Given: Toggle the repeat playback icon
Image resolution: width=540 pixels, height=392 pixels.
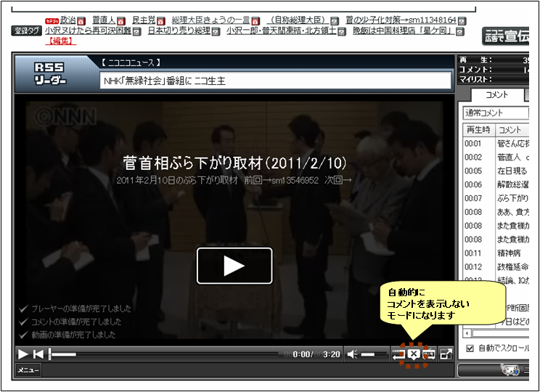Looking at the screenshot, I should [x=398, y=354].
